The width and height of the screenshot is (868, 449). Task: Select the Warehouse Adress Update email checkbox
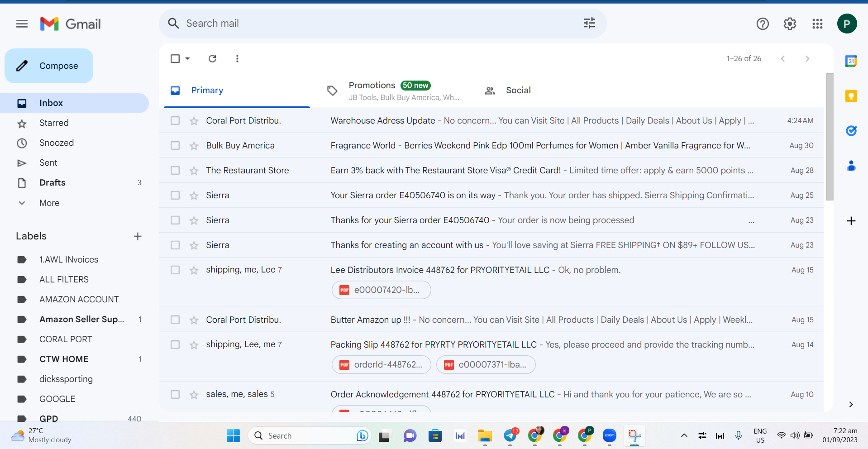click(x=175, y=120)
